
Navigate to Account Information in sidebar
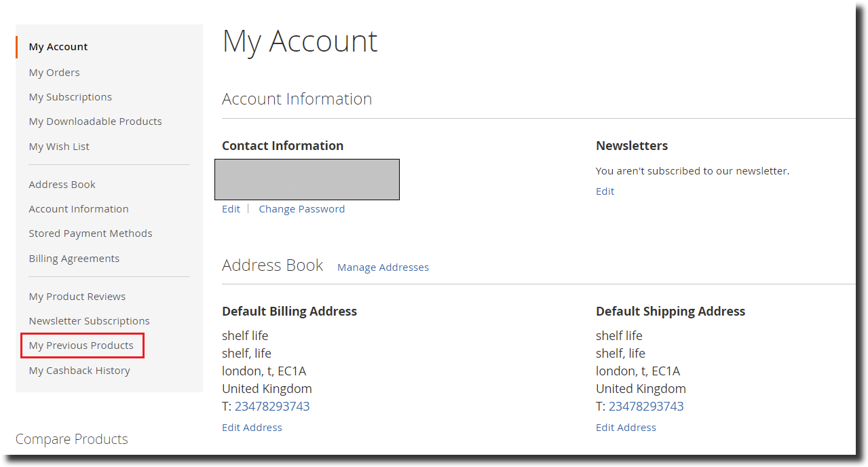pyautogui.click(x=79, y=209)
